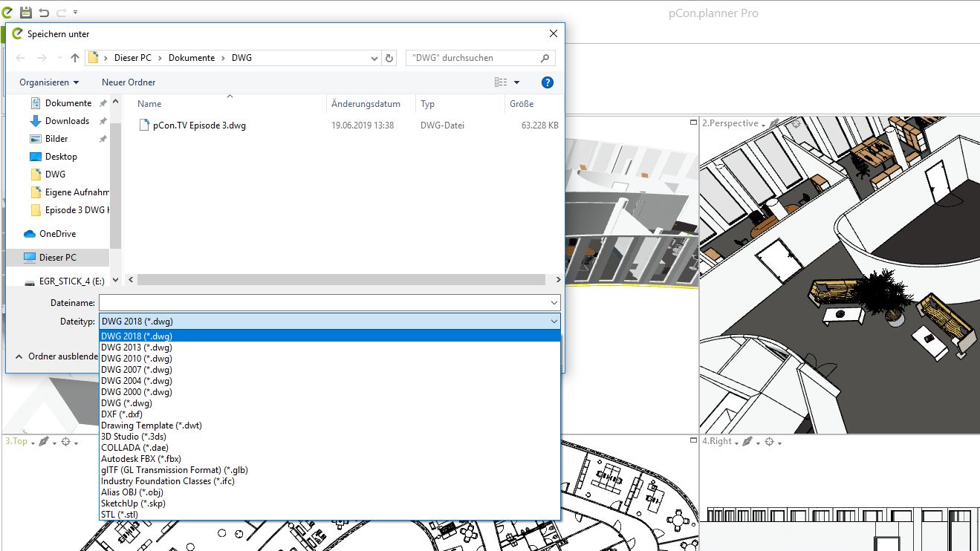Screen dimensions: 980x551
Task: Click the Undo arrow in quick access toolbar
Action: pyautogui.click(x=44, y=13)
